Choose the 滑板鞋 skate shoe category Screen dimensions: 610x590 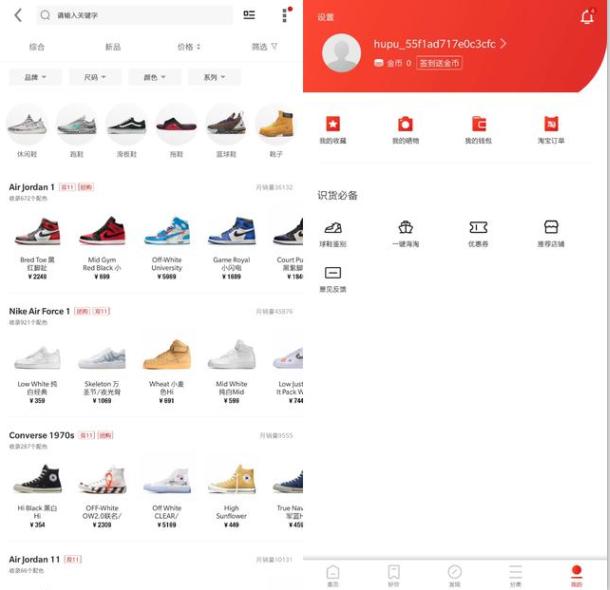126,131
